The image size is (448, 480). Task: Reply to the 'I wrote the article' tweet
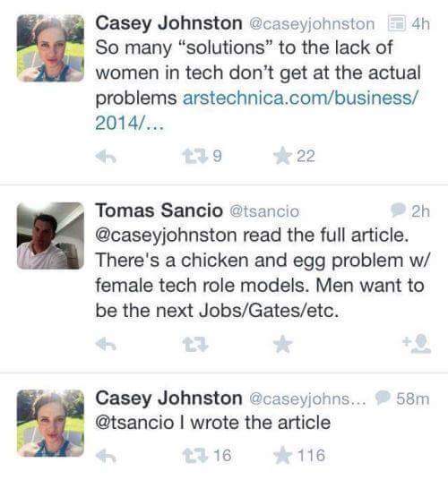(106, 457)
